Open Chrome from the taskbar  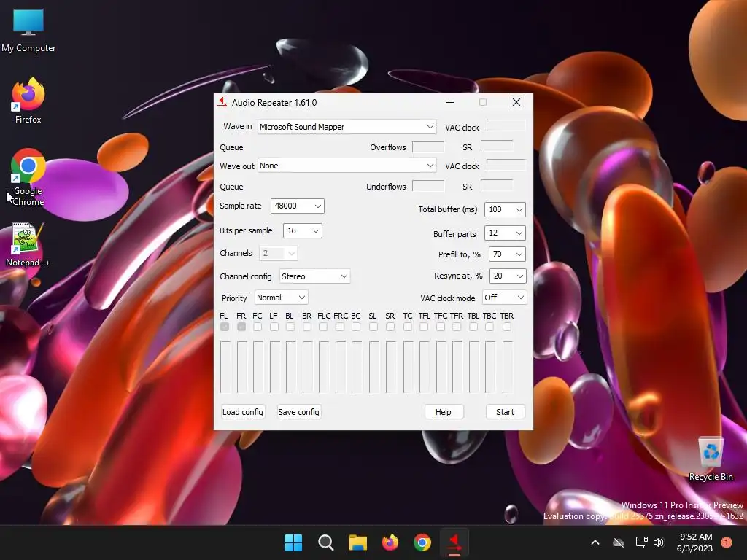pyautogui.click(x=422, y=542)
